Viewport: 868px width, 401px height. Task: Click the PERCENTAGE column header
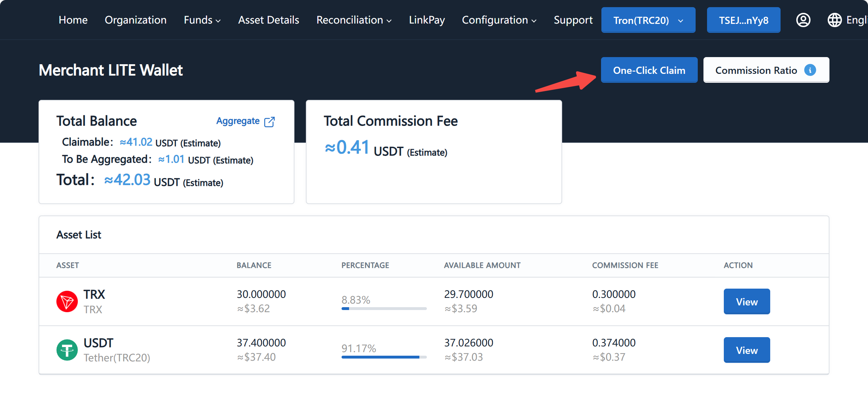click(365, 265)
